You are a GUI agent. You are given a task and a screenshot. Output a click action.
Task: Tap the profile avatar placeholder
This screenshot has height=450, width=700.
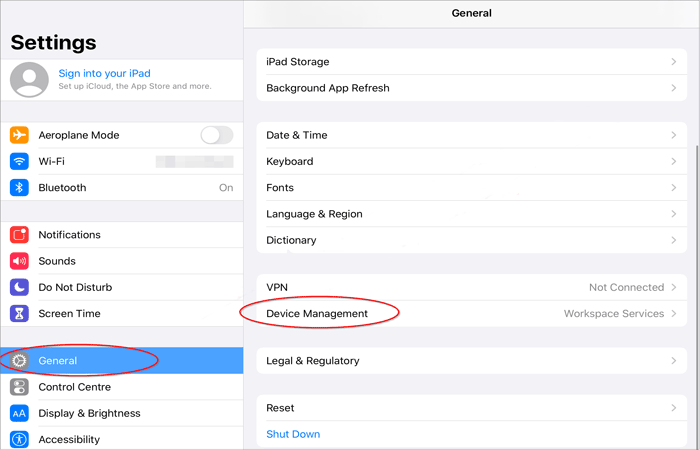[x=29, y=79]
